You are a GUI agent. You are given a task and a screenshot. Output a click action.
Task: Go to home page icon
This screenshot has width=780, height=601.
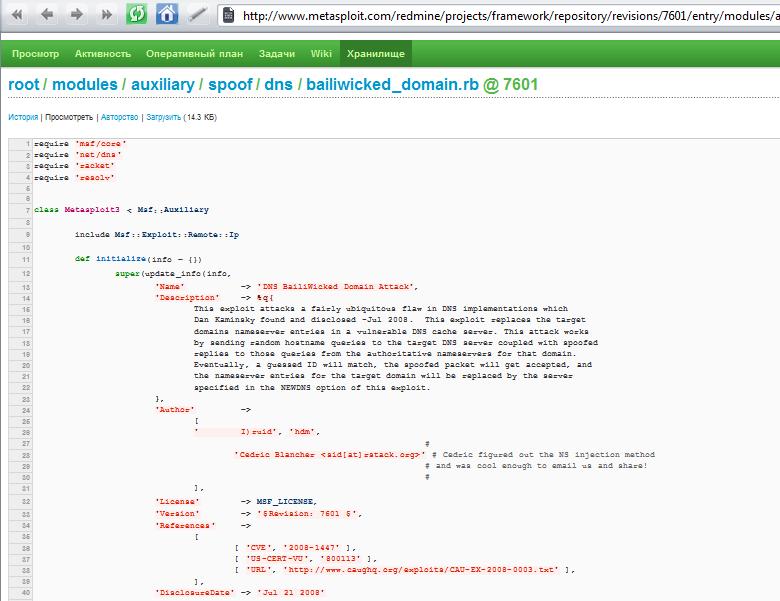point(167,14)
